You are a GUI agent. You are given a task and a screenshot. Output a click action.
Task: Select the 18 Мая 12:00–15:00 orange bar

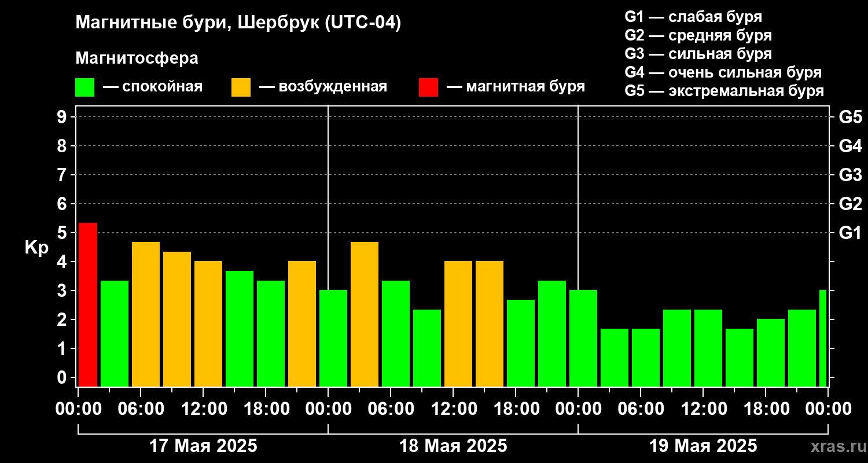coord(458,324)
